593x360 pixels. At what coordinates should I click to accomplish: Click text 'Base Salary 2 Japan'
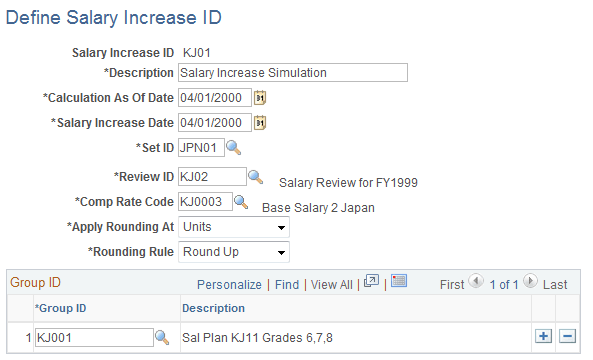(x=318, y=208)
